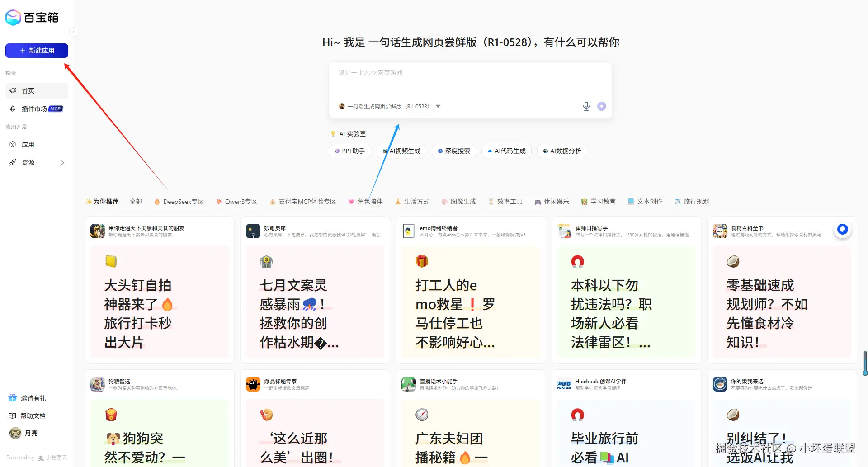Send the prompt with the submit icon

[602, 106]
